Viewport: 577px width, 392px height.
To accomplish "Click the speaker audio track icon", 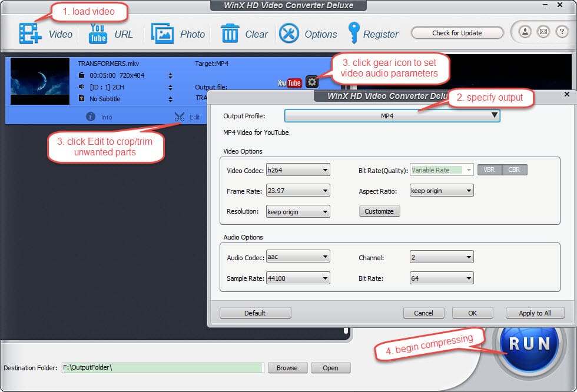I will pyautogui.click(x=81, y=87).
